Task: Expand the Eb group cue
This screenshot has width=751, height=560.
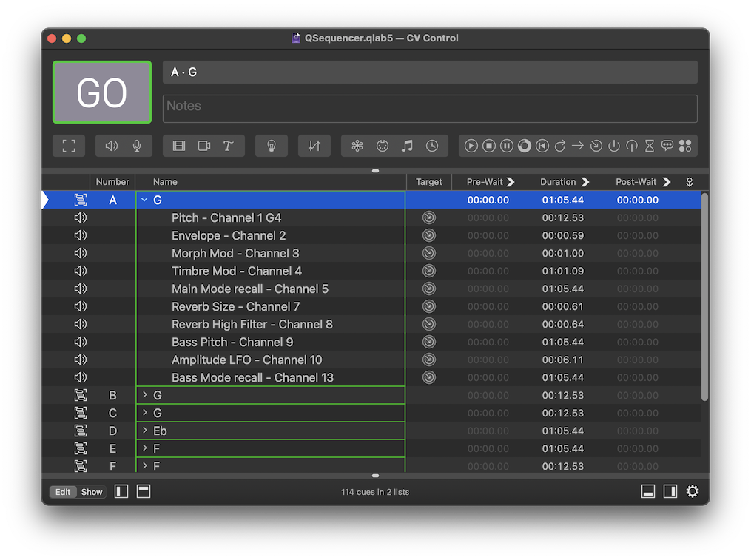Action: [145, 431]
